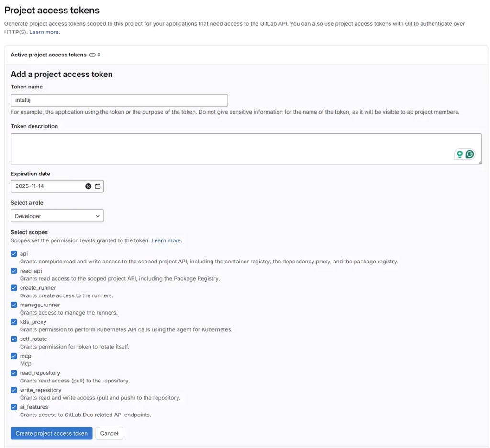Toggle the create_runner scope checkbox
Image resolution: width=490 pixels, height=448 pixels.
[x=14, y=288]
